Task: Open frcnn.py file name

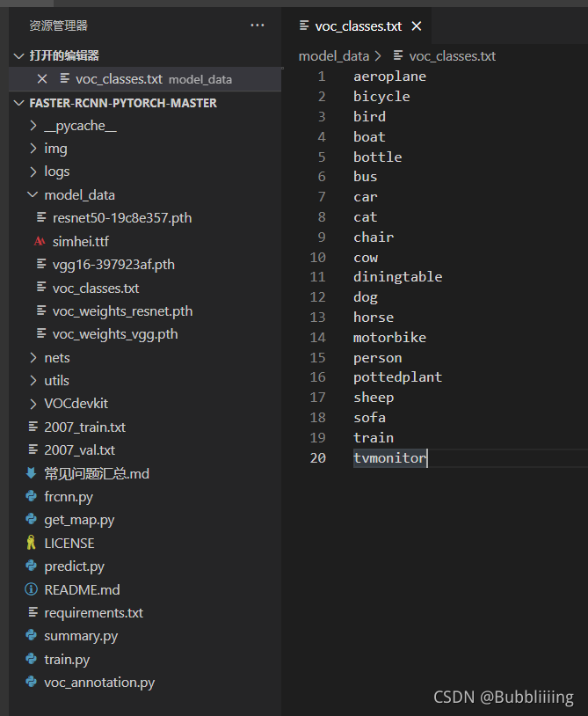Action: tap(69, 497)
